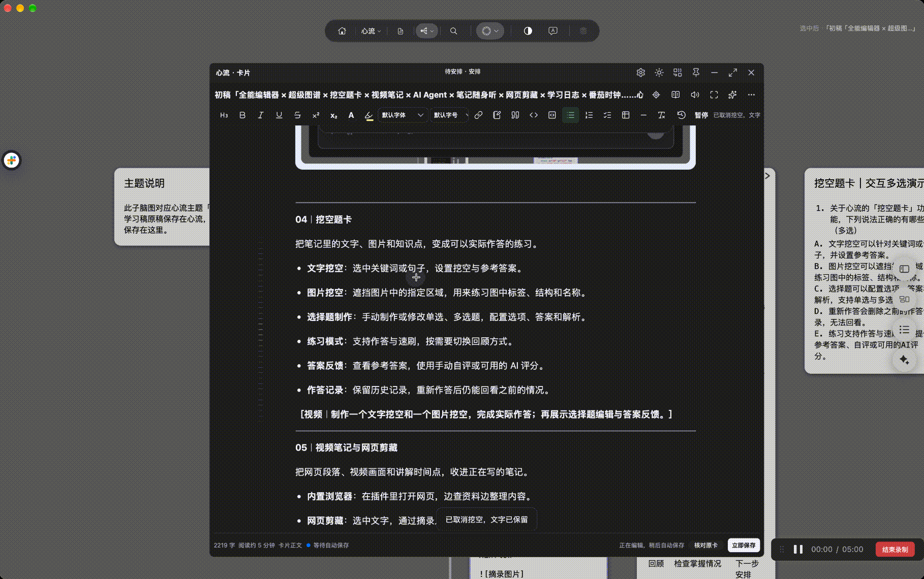Open the mind-map graph dropdown in top bar
Image resolution: width=924 pixels, height=579 pixels.
427,31
